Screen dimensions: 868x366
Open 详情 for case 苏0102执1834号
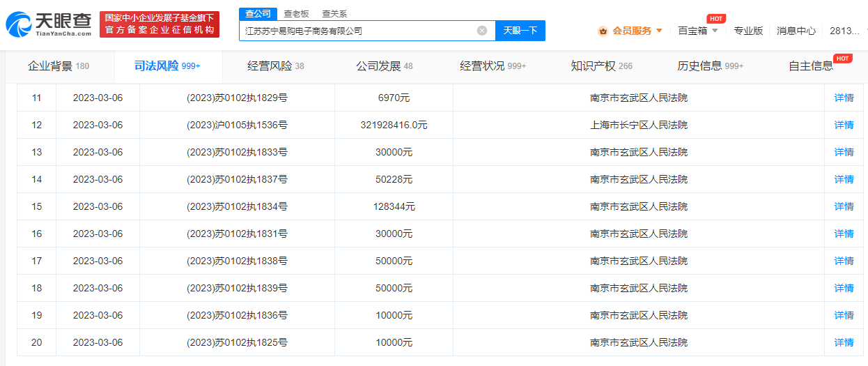844,206
